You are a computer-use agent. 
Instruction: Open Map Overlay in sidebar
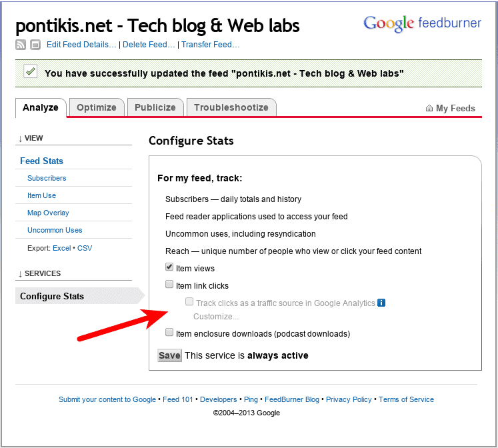tap(48, 213)
